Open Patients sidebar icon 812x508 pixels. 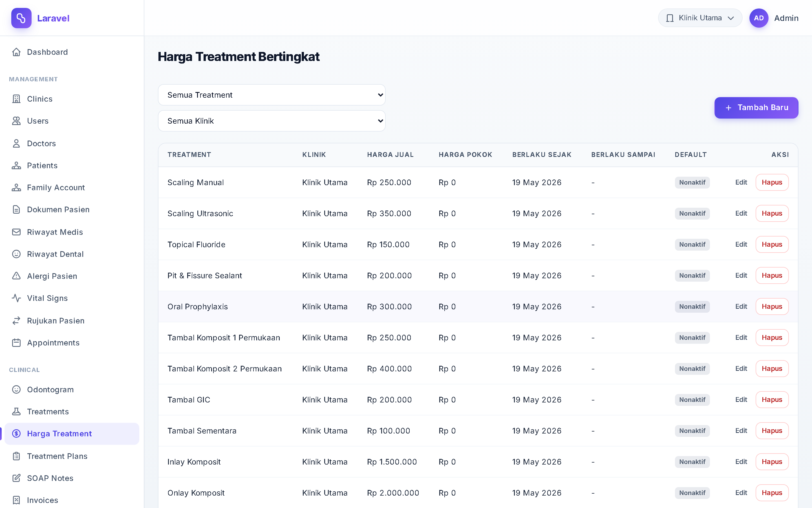click(16, 166)
